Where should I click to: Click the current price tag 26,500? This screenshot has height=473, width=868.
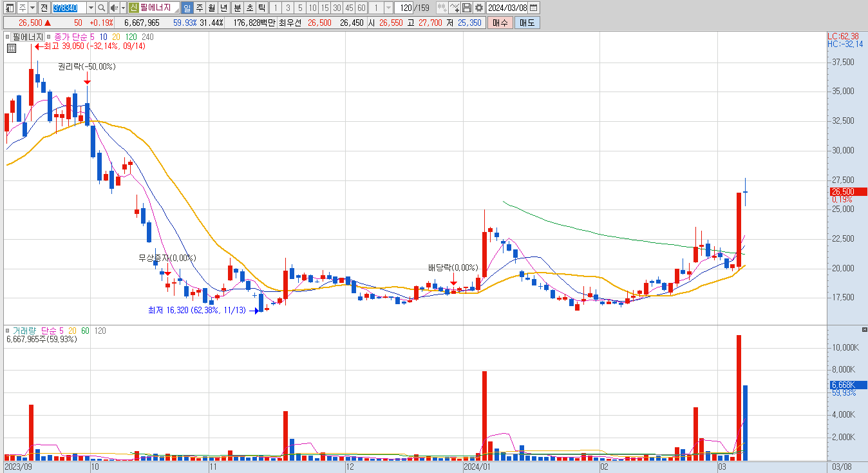847,191
